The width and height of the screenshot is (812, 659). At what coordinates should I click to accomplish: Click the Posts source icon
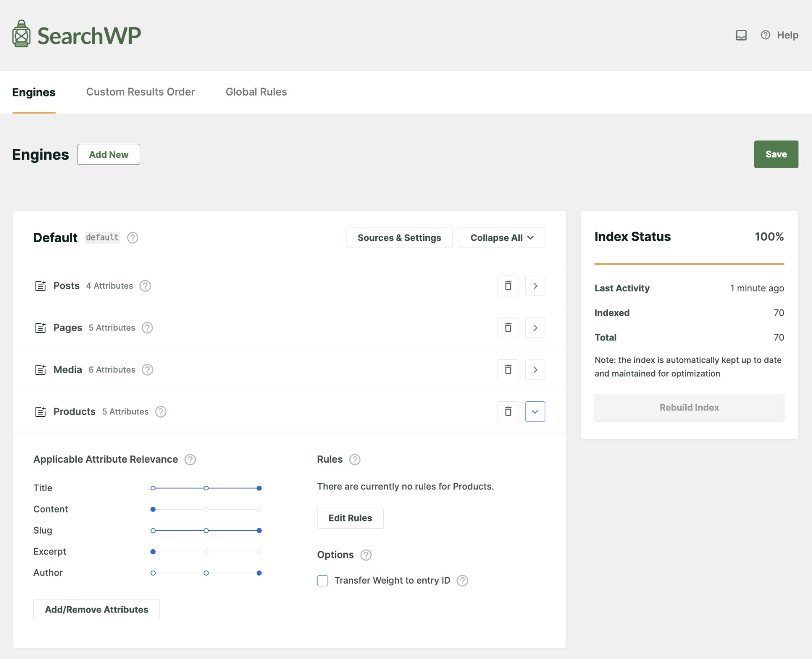pos(41,286)
